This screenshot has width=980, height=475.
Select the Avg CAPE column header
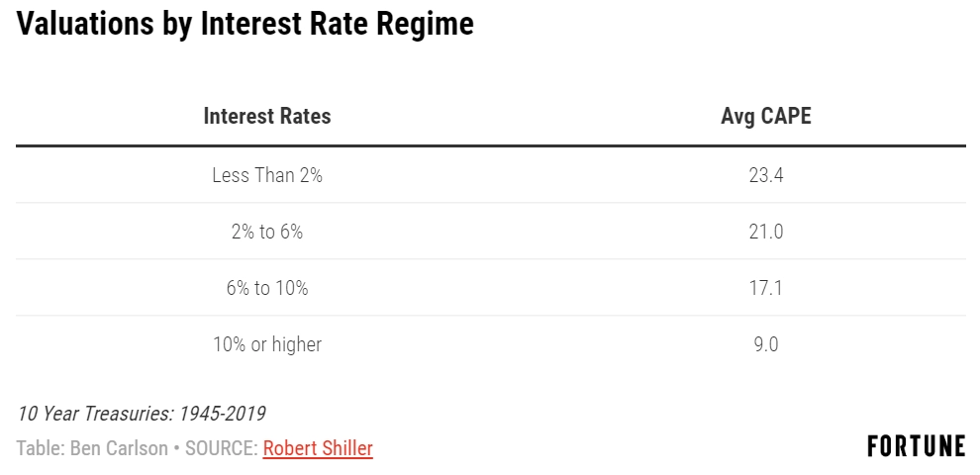765,116
